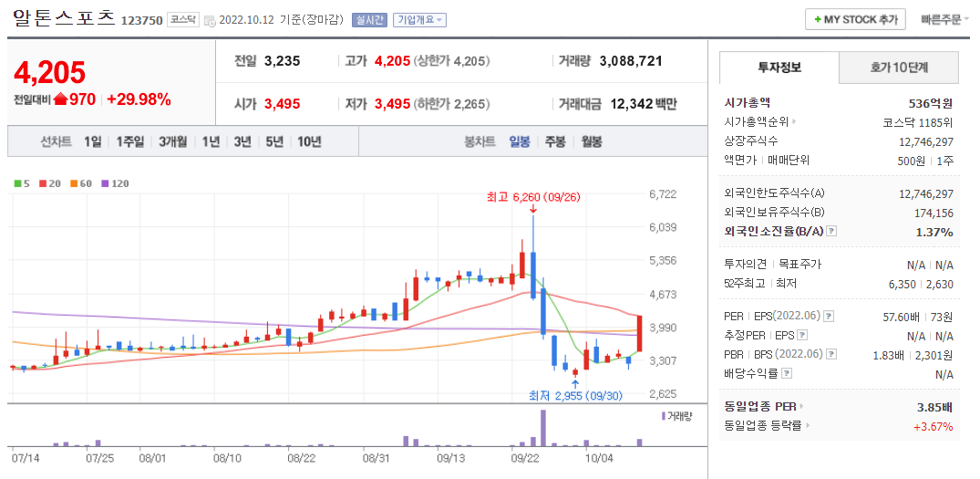Click the 액면가 value 500원
Screen dimensions: 980x479
coord(912,160)
